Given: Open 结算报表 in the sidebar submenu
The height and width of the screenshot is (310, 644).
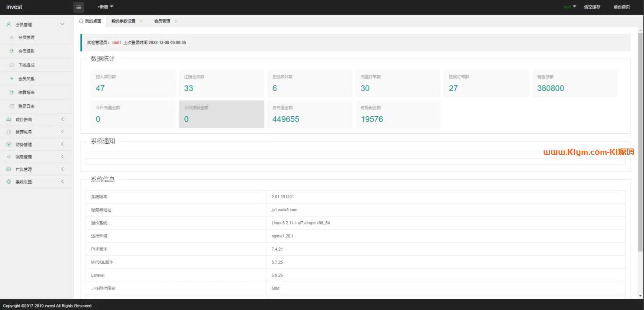Looking at the screenshot, I should (26, 92).
